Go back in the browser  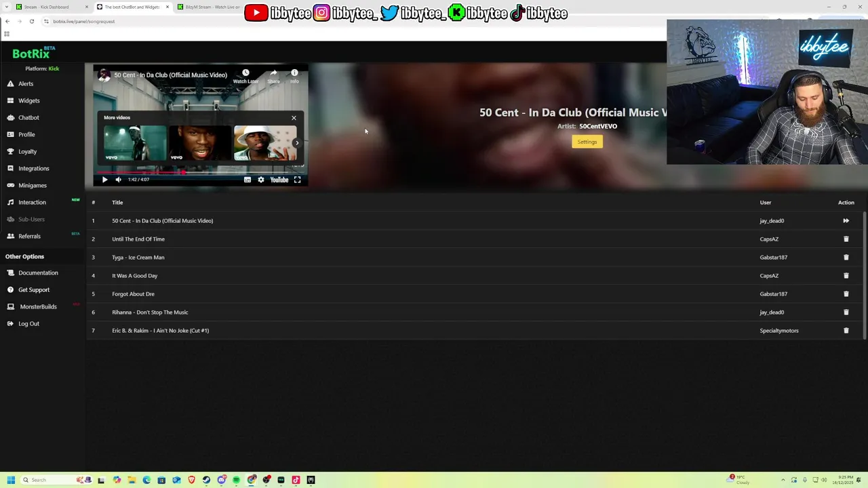point(7,21)
